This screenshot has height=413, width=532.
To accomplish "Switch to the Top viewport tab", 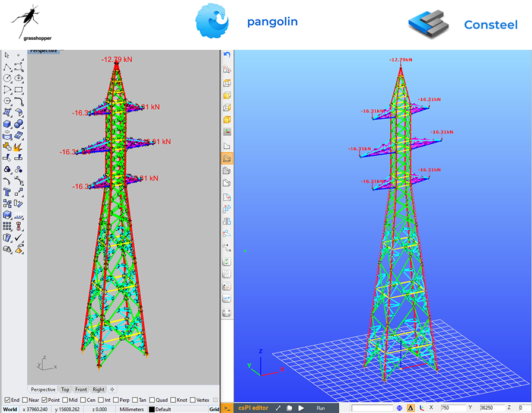I will pyautogui.click(x=65, y=390).
